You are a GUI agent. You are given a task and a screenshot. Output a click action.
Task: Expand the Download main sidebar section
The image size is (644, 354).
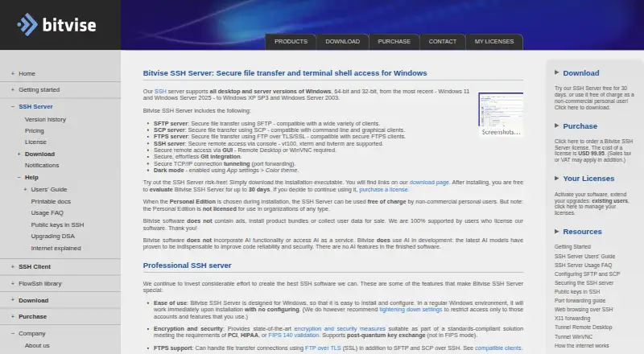pyautogui.click(x=13, y=300)
